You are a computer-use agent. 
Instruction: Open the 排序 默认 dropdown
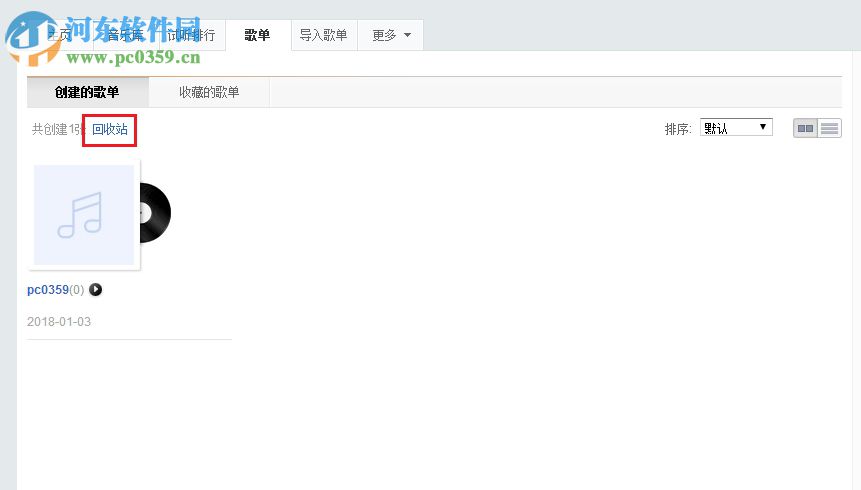point(736,127)
